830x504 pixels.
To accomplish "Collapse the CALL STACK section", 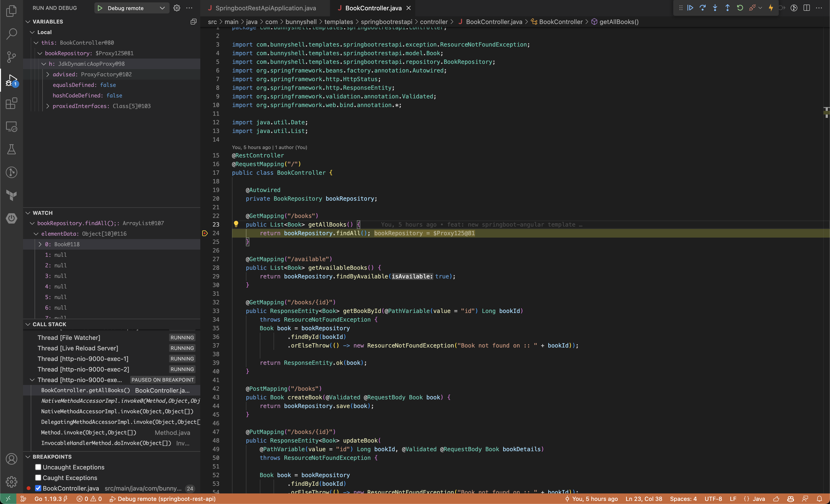I will [x=28, y=324].
